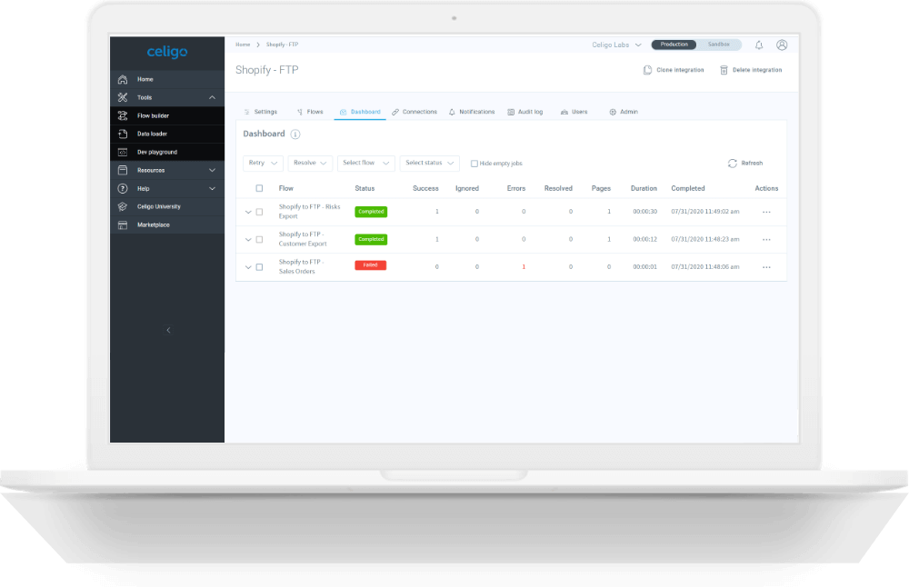Click the Clone integration icon
The image size is (909, 588).
pos(647,70)
